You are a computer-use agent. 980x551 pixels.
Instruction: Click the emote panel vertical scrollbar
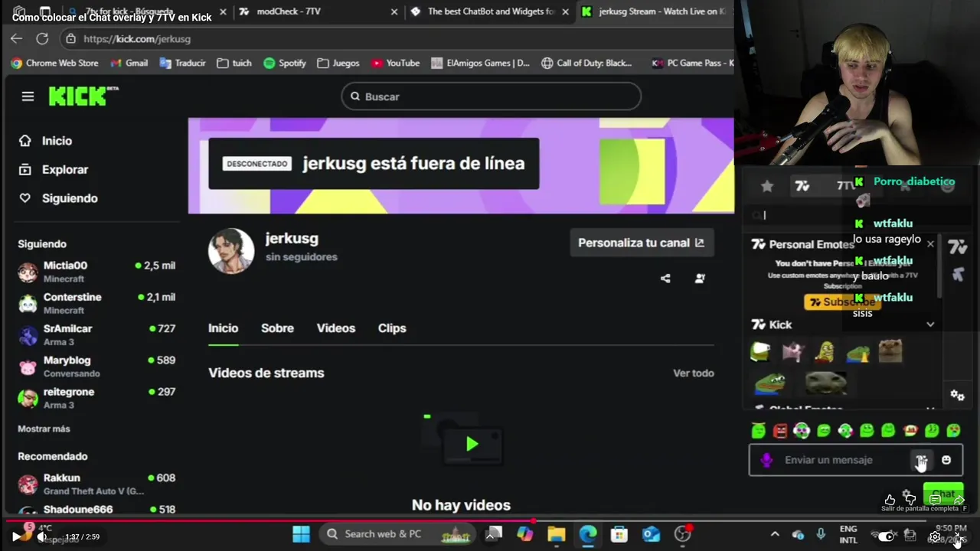coord(940,264)
